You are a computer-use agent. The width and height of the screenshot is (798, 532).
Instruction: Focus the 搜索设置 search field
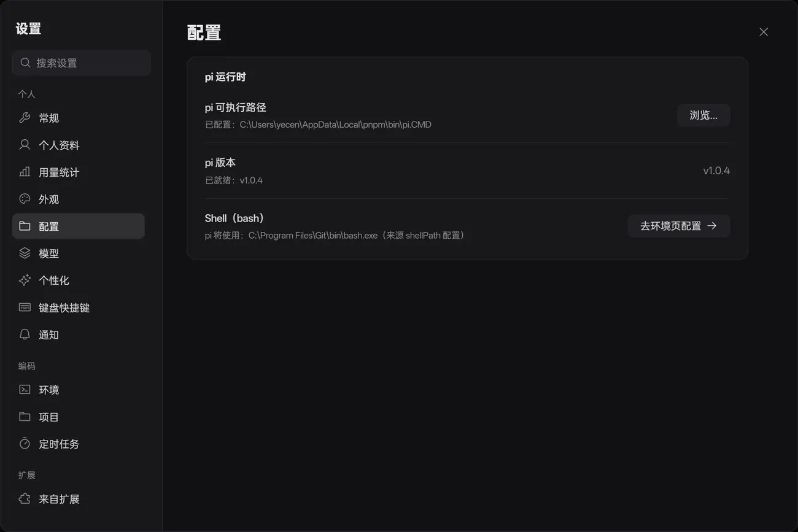82,63
